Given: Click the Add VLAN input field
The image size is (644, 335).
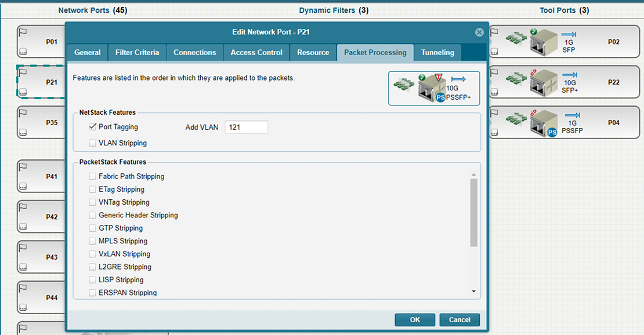Looking at the screenshot, I should (246, 128).
